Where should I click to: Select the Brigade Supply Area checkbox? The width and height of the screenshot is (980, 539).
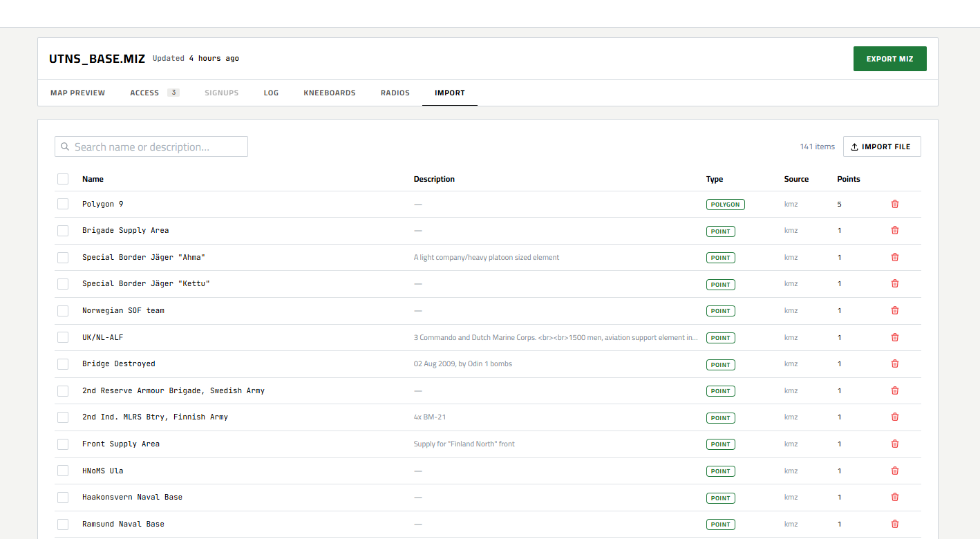63,231
